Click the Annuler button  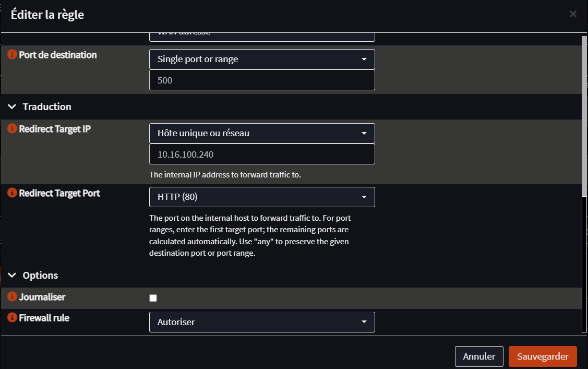coord(479,356)
